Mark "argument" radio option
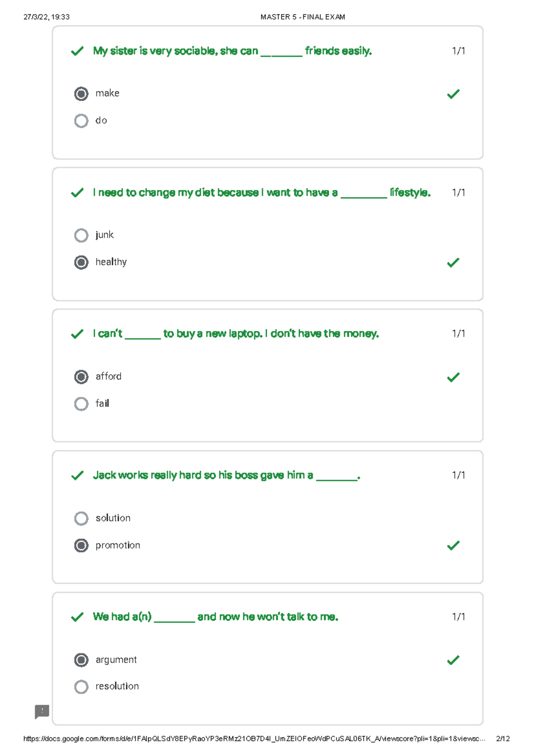 (81, 660)
